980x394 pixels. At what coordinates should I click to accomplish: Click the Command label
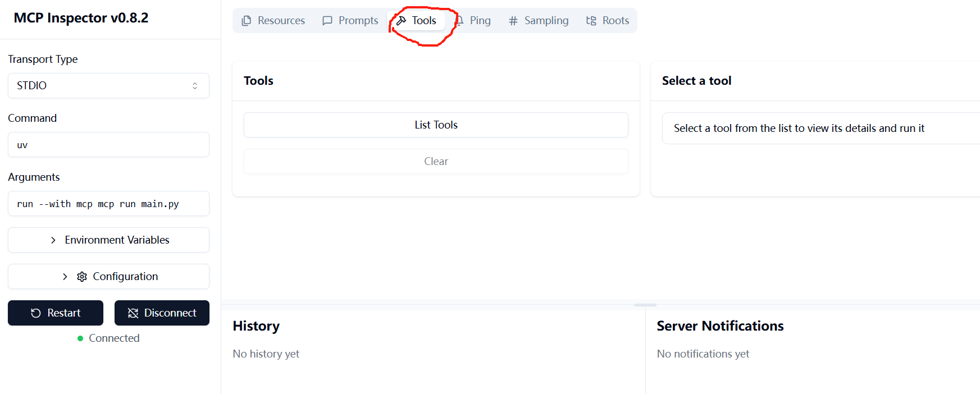tap(32, 118)
